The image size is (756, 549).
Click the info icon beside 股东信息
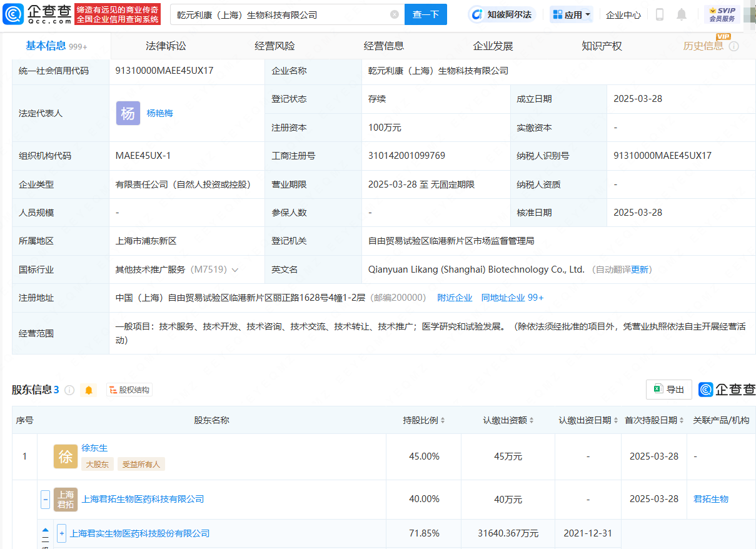pos(69,390)
